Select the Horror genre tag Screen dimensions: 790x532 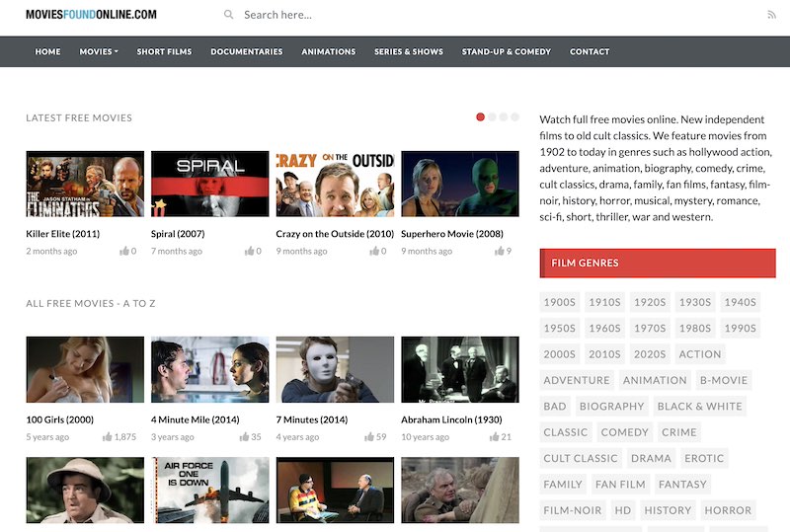click(728, 510)
